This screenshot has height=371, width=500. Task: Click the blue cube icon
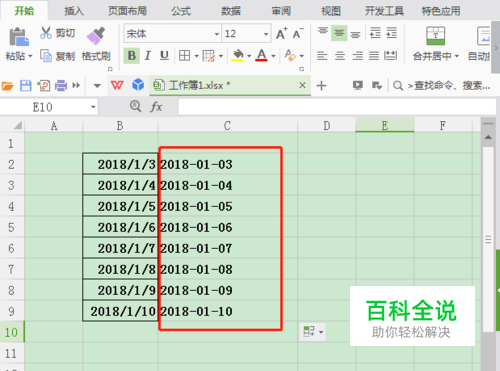pyautogui.click(x=138, y=85)
